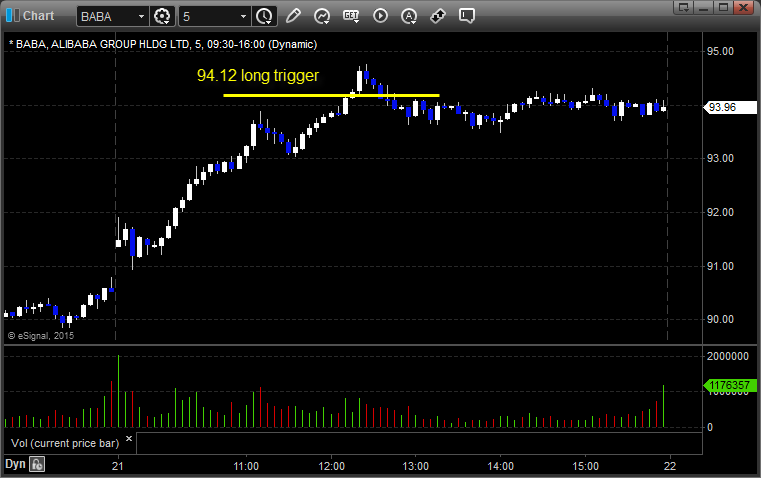Image resolution: width=761 pixels, height=478 pixels.
Task: Click the date 22 axis label
Action: [x=670, y=466]
